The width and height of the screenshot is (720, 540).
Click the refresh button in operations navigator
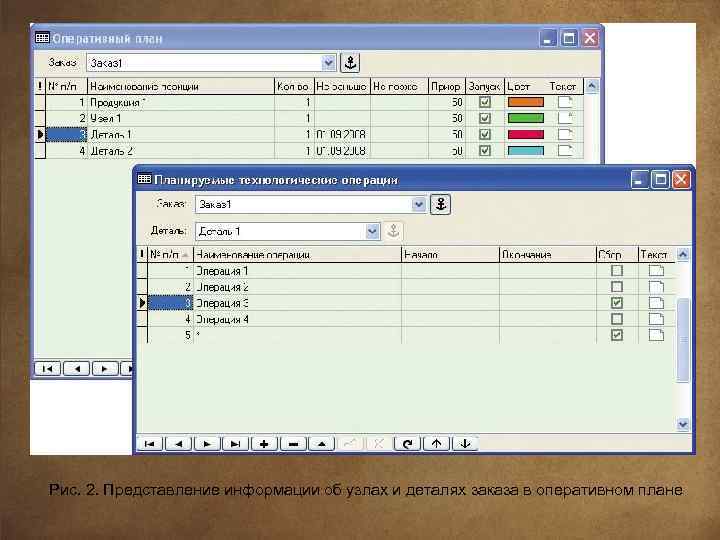click(407, 444)
